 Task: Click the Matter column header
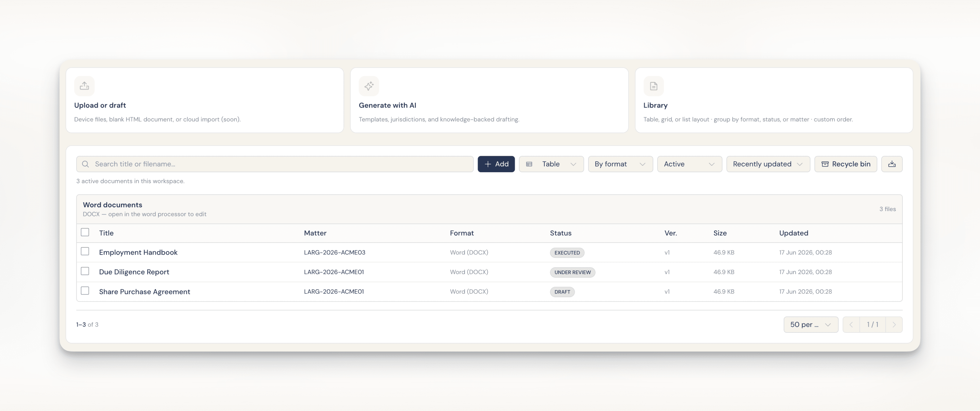click(315, 233)
